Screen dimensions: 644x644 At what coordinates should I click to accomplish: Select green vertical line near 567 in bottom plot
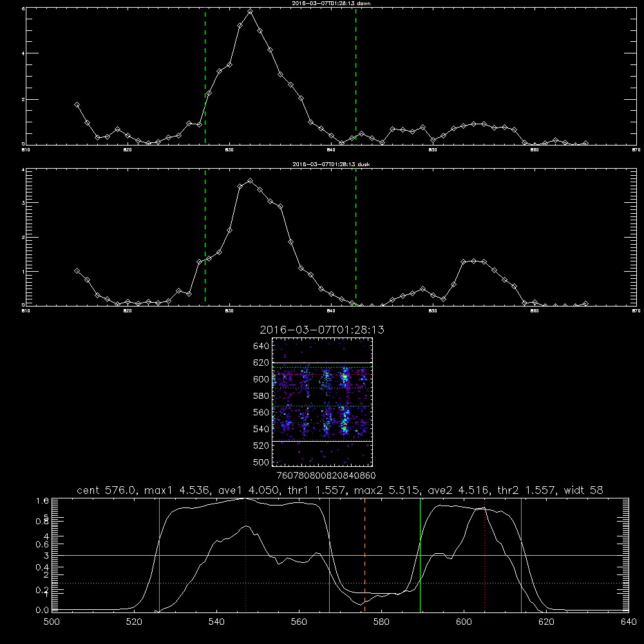329,554
